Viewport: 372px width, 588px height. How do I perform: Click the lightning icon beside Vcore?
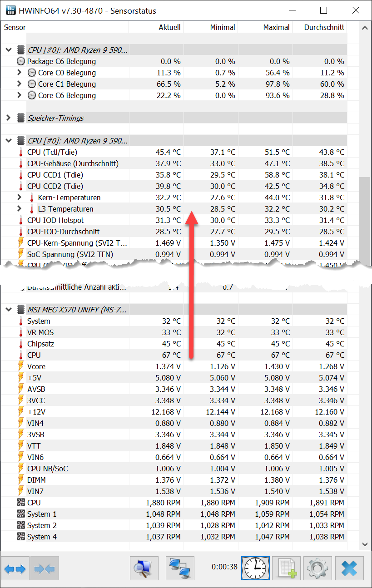[x=21, y=366]
